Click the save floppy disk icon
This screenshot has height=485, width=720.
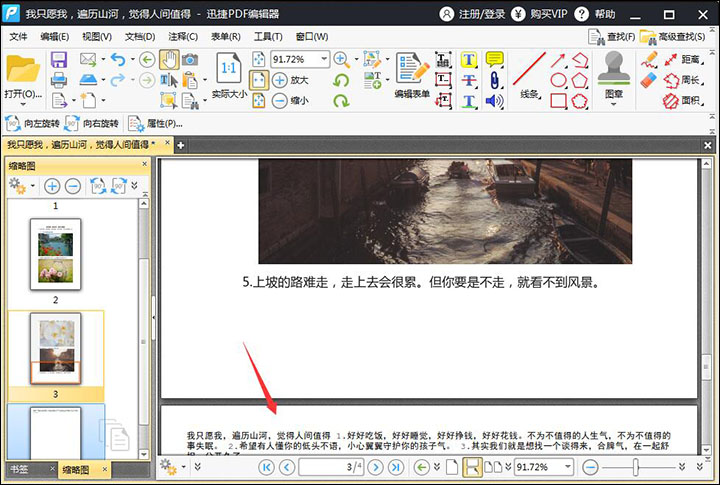click(x=58, y=60)
